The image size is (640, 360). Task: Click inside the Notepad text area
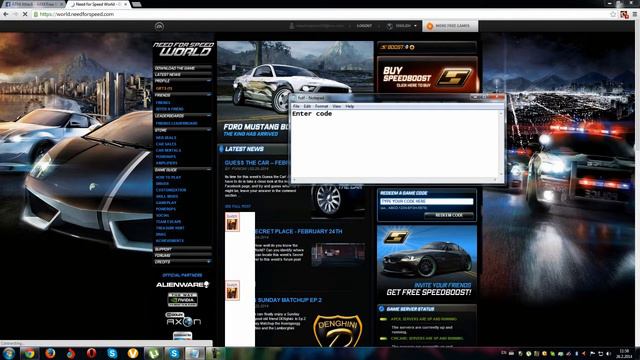click(x=395, y=144)
